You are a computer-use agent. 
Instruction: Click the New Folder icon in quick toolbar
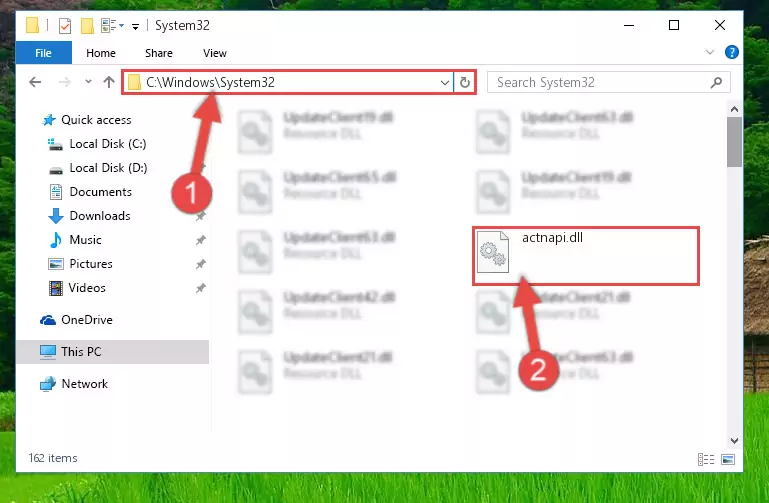pos(87,25)
